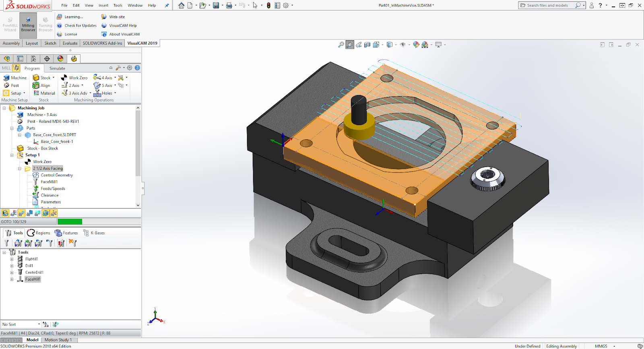
Task: Click the VisualCAM preferences gear icon
Action: click(130, 68)
